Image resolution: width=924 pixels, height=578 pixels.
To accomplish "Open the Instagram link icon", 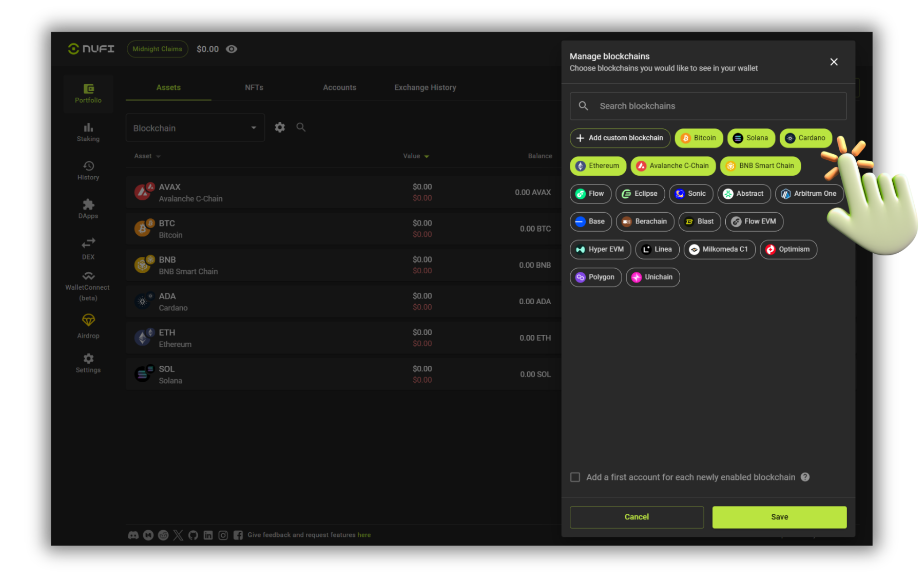I will click(223, 535).
